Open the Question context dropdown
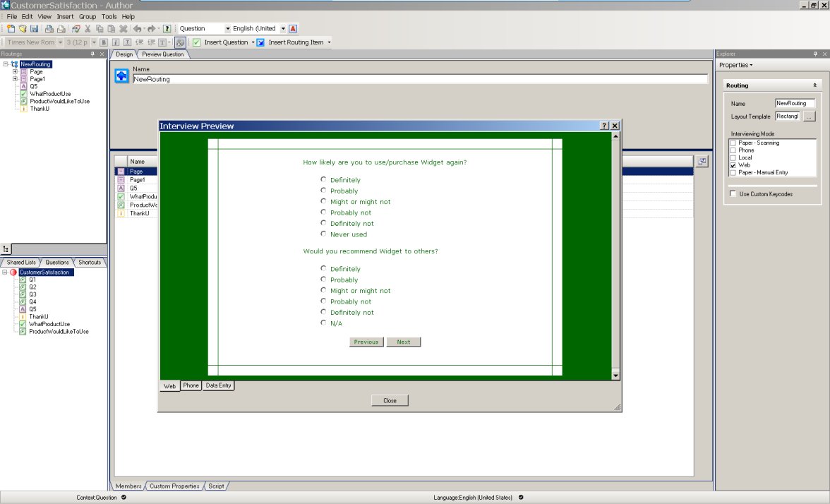The height and width of the screenshot is (504, 830). tap(228, 28)
